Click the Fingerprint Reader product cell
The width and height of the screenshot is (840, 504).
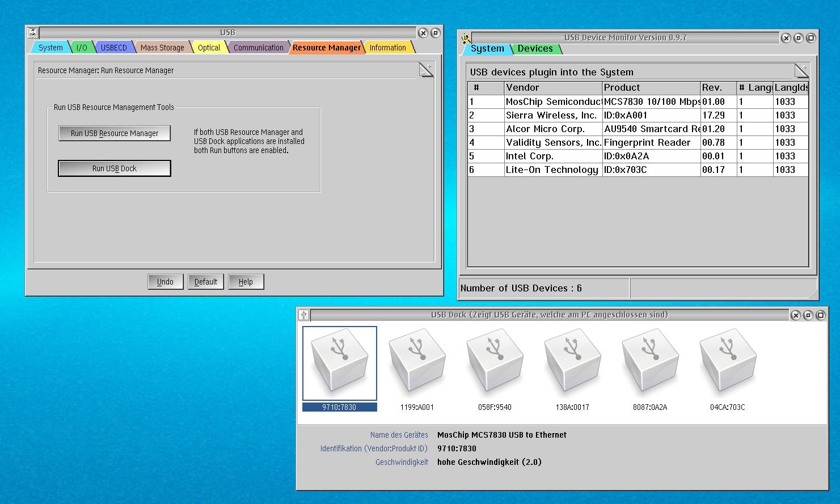pyautogui.click(x=651, y=143)
